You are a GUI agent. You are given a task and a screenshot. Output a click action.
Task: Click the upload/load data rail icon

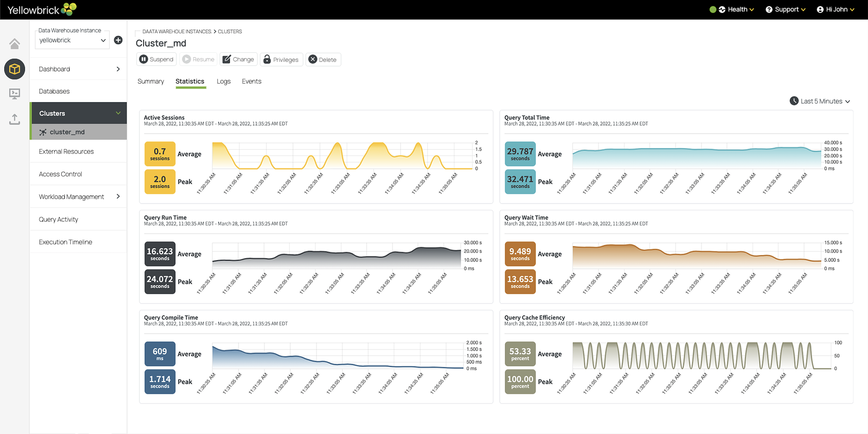(x=14, y=119)
